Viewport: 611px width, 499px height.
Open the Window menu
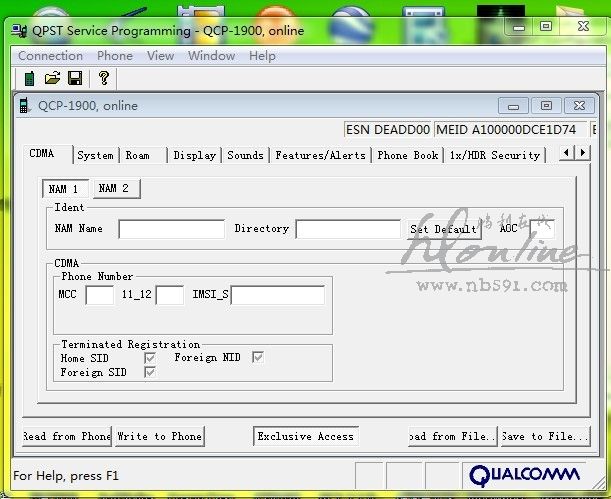coord(212,56)
